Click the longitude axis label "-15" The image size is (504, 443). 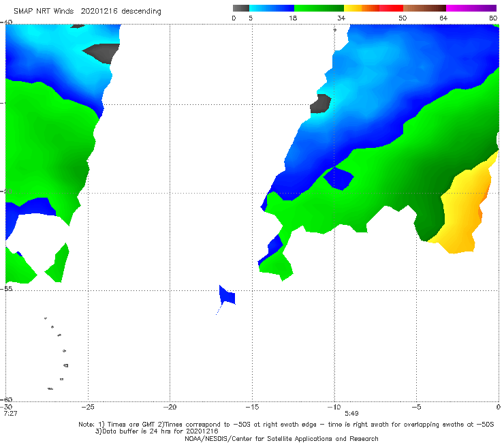pyautogui.click(x=252, y=407)
